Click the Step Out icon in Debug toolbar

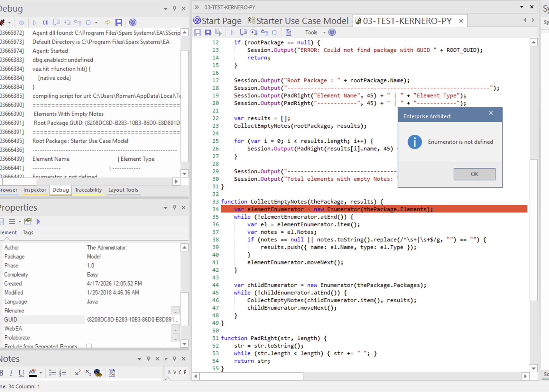(x=77, y=22)
